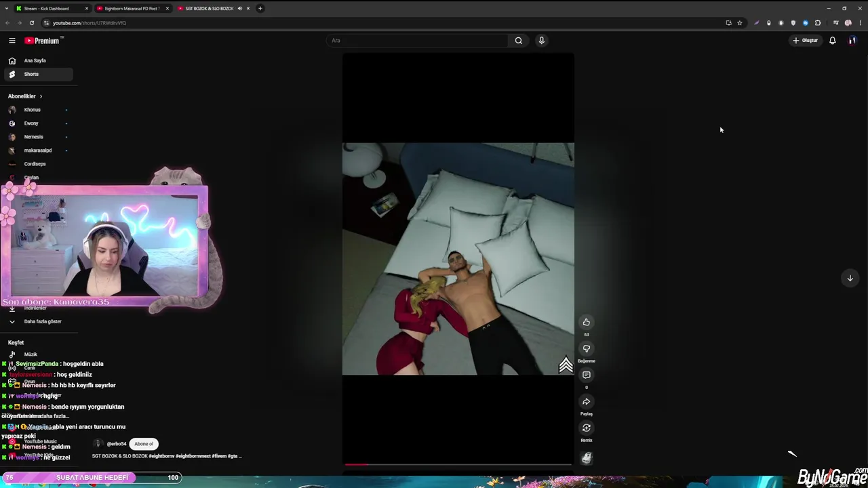Open the shield extension icon

click(793, 23)
